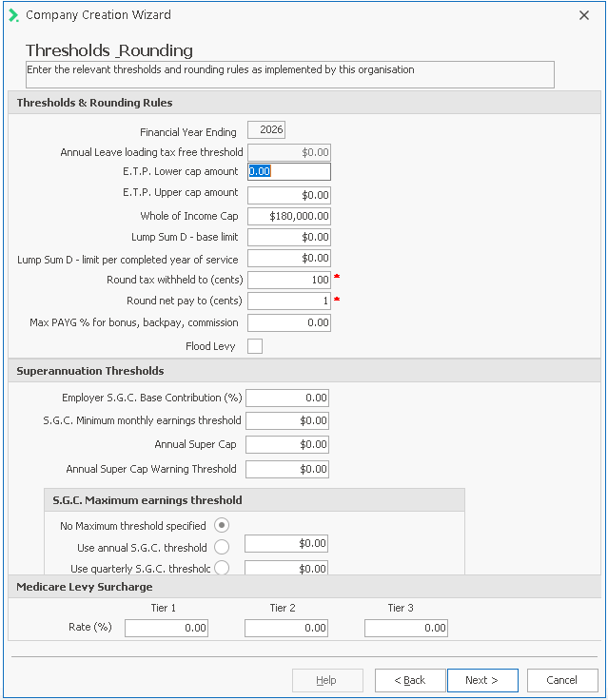
Task: Edit the Whole of Income Cap field
Action: [289, 216]
